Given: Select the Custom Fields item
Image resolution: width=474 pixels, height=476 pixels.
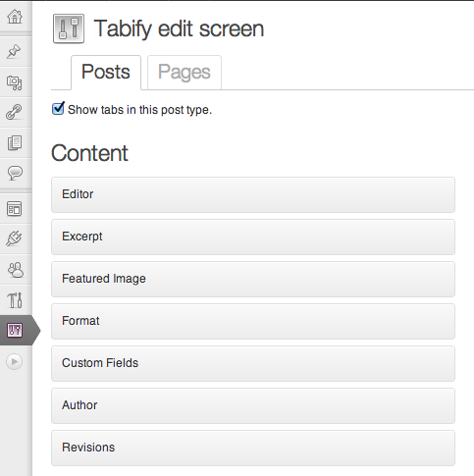Looking at the screenshot, I should tap(253, 363).
